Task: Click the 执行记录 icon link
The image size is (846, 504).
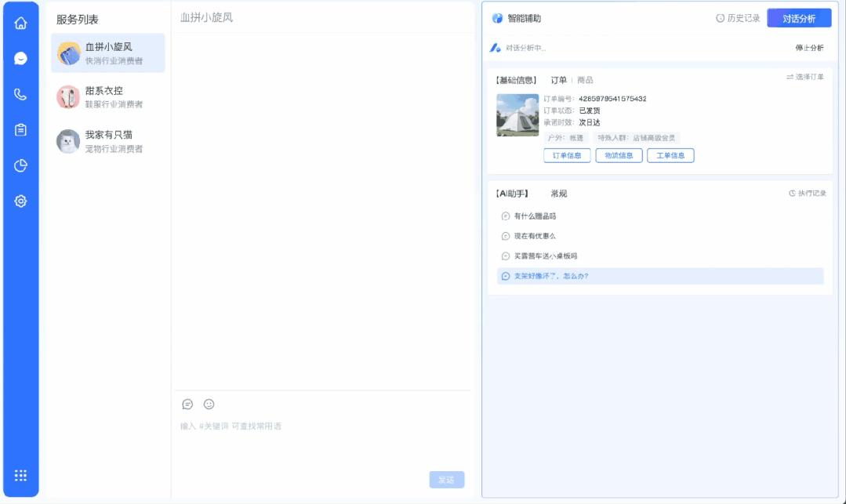Action: pos(792,193)
